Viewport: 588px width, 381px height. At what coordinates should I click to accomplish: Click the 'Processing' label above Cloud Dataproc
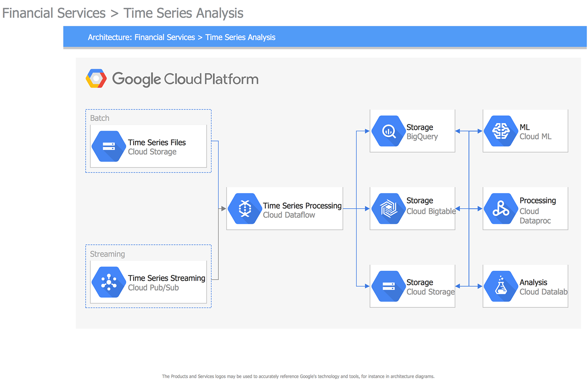coord(538,201)
